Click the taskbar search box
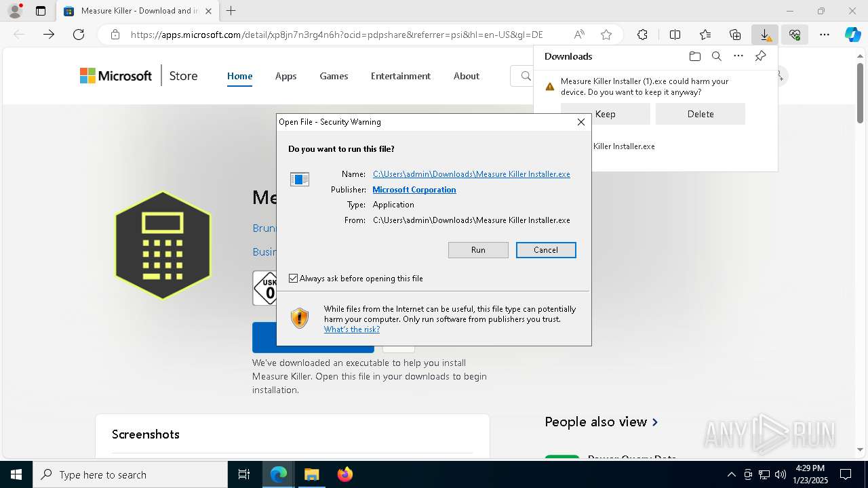 coord(130,474)
